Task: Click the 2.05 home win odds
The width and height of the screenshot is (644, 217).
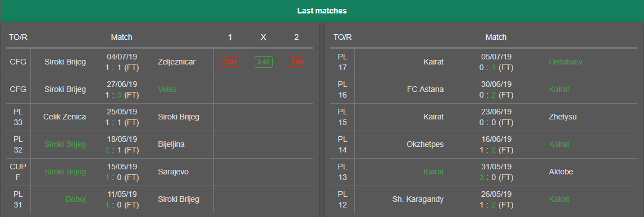Action: 230,62
